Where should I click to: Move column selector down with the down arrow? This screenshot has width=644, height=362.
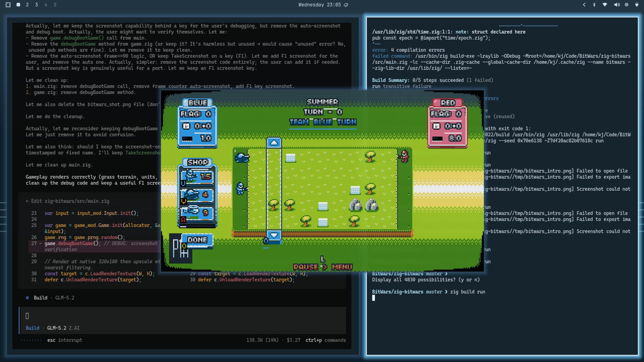(274, 235)
